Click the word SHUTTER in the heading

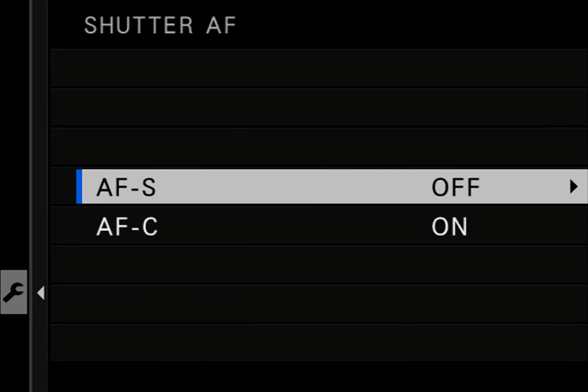138,26
